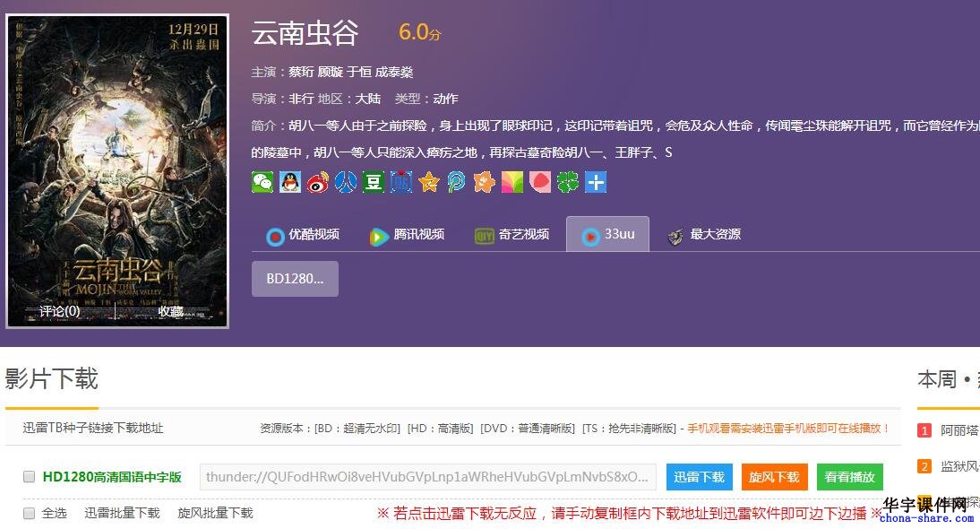Click 迅雷批量下载 batch download link

click(x=122, y=513)
